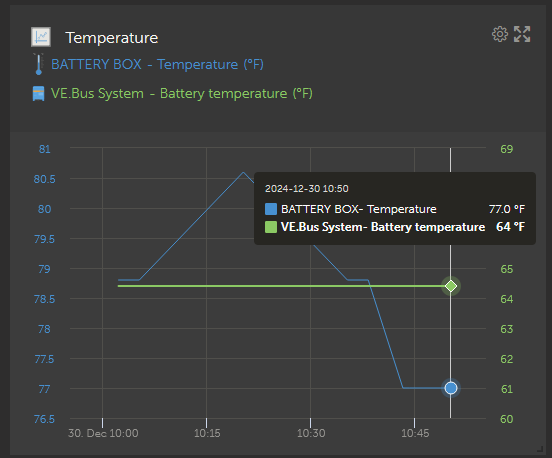The height and width of the screenshot is (458, 552).
Task: Click the Temperature widget title
Action: (x=112, y=38)
